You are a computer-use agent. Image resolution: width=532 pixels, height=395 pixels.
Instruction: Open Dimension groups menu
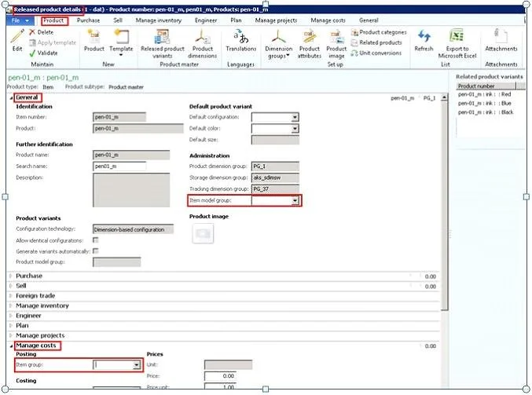(278, 44)
